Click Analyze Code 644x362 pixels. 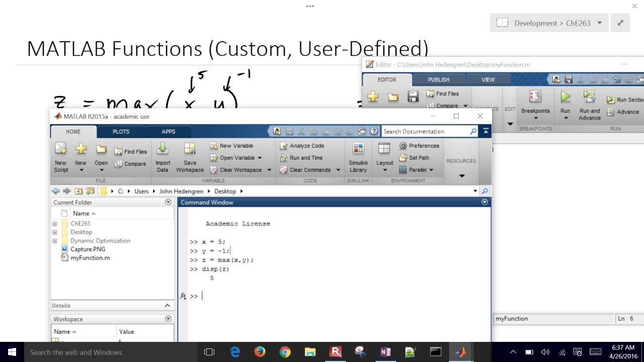(301, 146)
